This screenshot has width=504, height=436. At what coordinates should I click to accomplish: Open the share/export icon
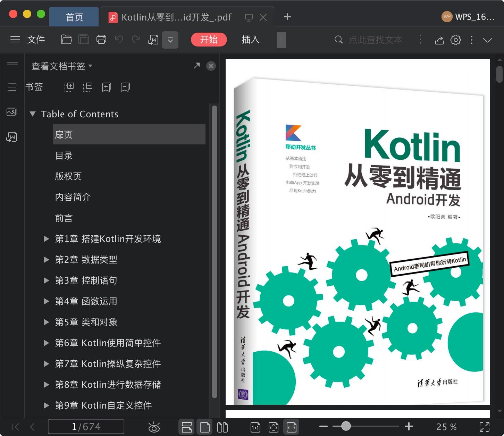(439, 40)
